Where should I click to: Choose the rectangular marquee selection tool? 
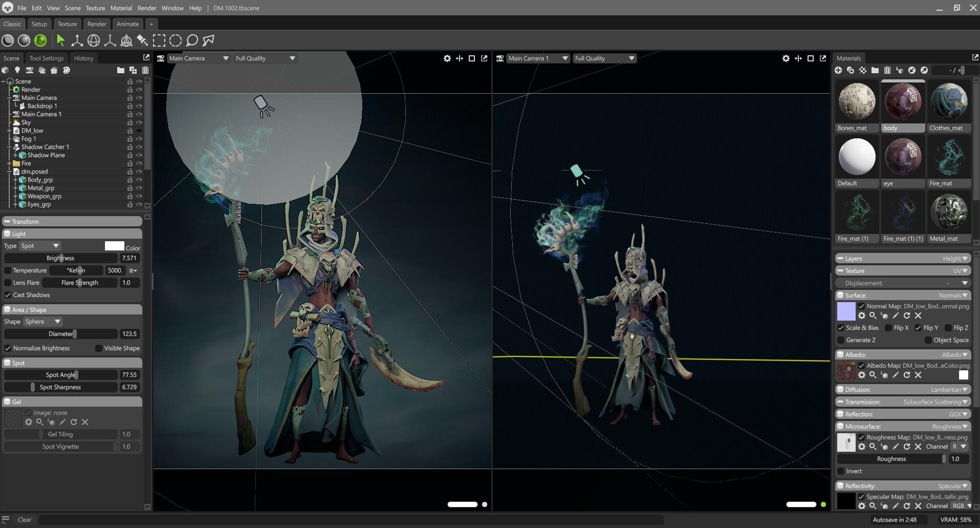point(159,40)
